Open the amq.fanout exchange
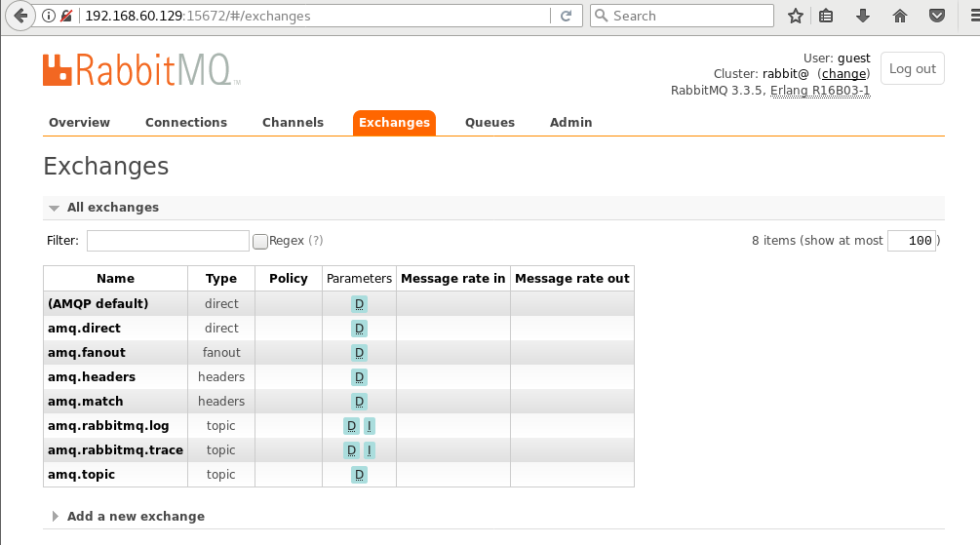 (x=87, y=353)
